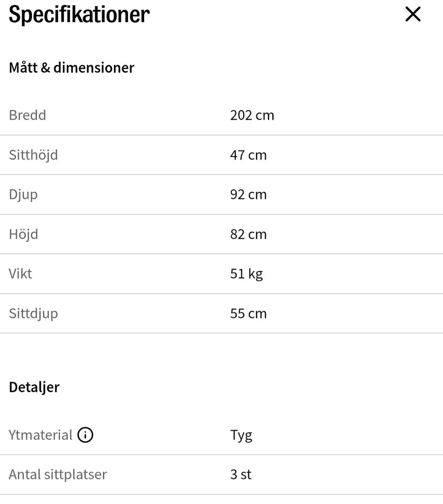
Task: Click the Antal sittplatser label
Action: 58,474
